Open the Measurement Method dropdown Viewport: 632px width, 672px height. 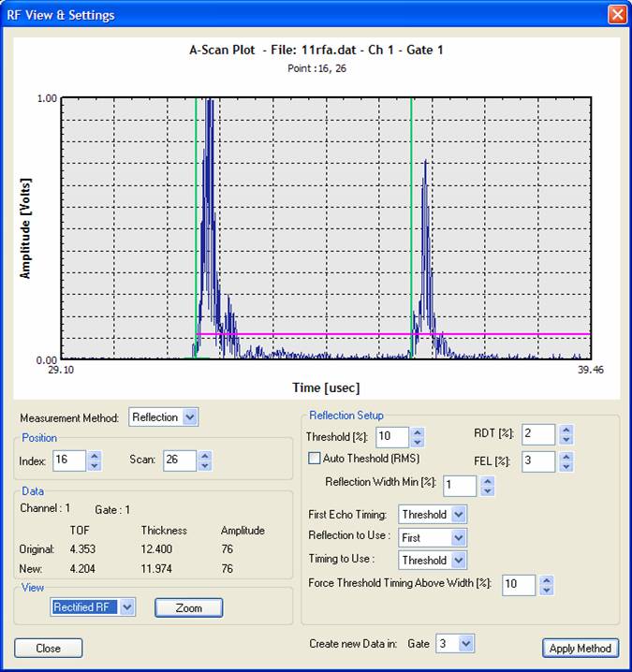(x=190, y=417)
